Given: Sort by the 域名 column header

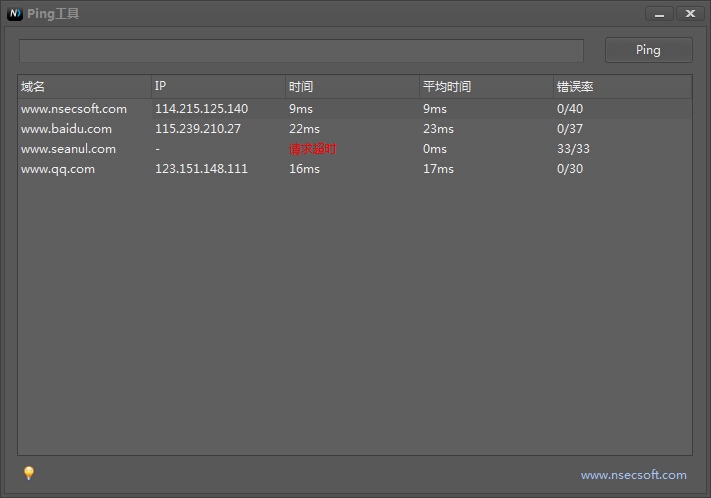Looking at the screenshot, I should pyautogui.click(x=84, y=87).
